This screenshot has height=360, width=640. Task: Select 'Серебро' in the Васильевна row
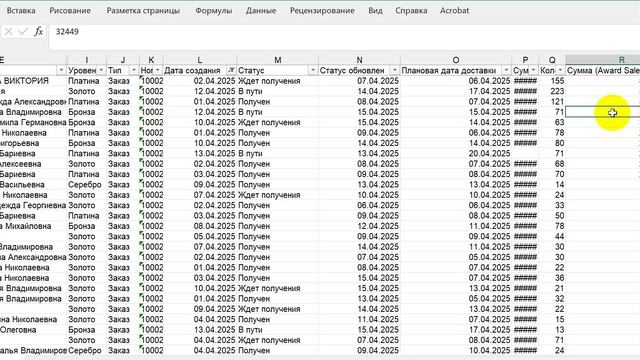point(87,184)
